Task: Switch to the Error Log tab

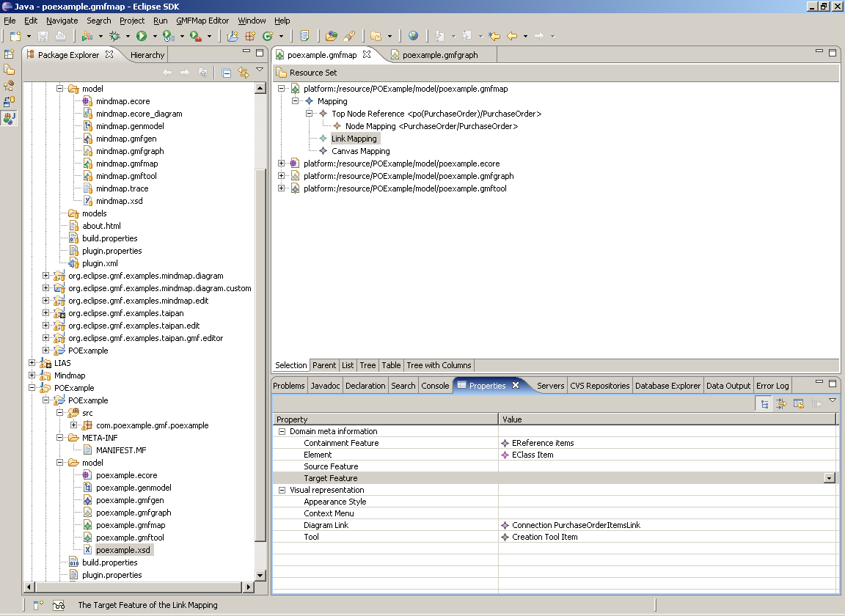Action: click(x=772, y=386)
